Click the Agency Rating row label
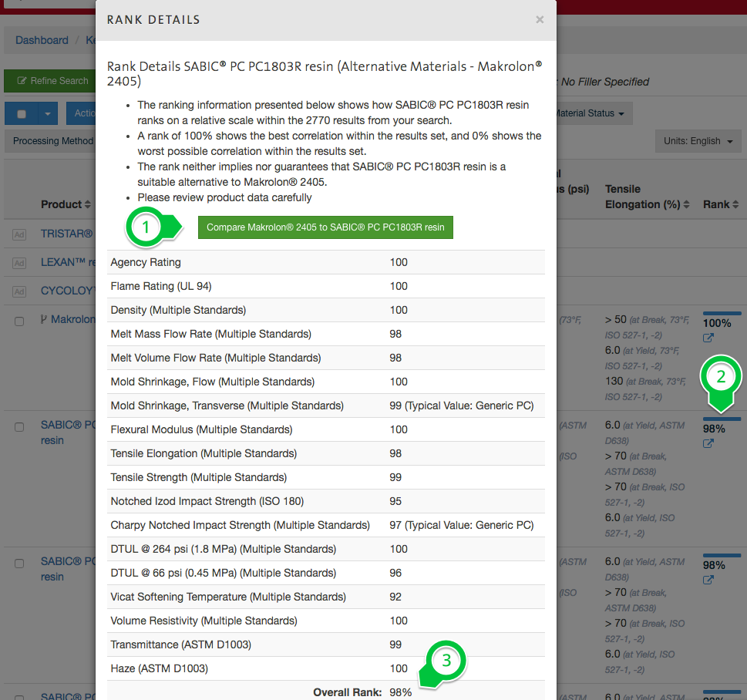This screenshot has height=700, width=747. 146,262
